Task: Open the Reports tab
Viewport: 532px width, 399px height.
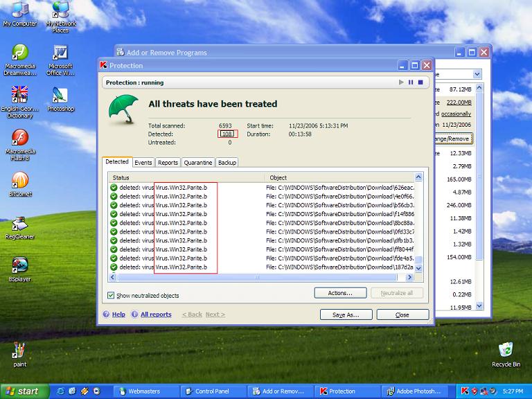Action: click(x=168, y=163)
